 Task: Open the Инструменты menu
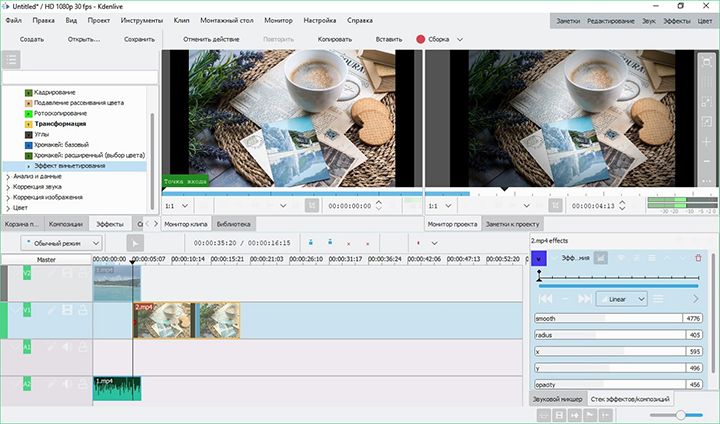(141, 20)
